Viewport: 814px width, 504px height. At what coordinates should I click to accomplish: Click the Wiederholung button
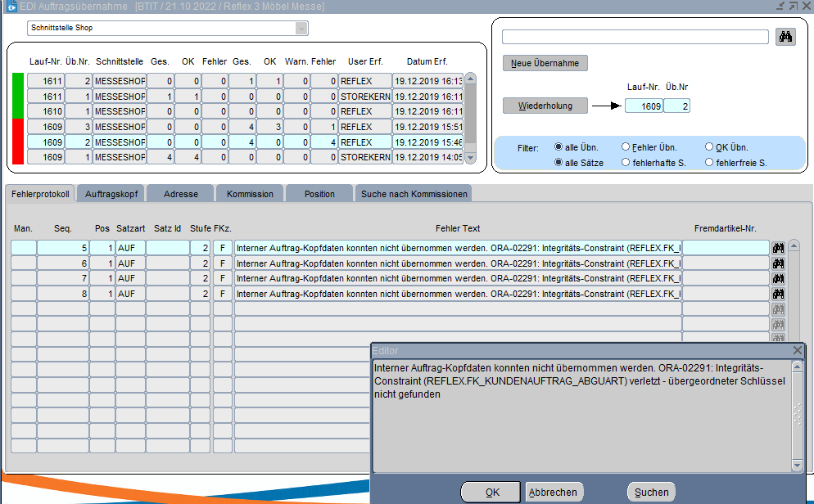click(544, 106)
